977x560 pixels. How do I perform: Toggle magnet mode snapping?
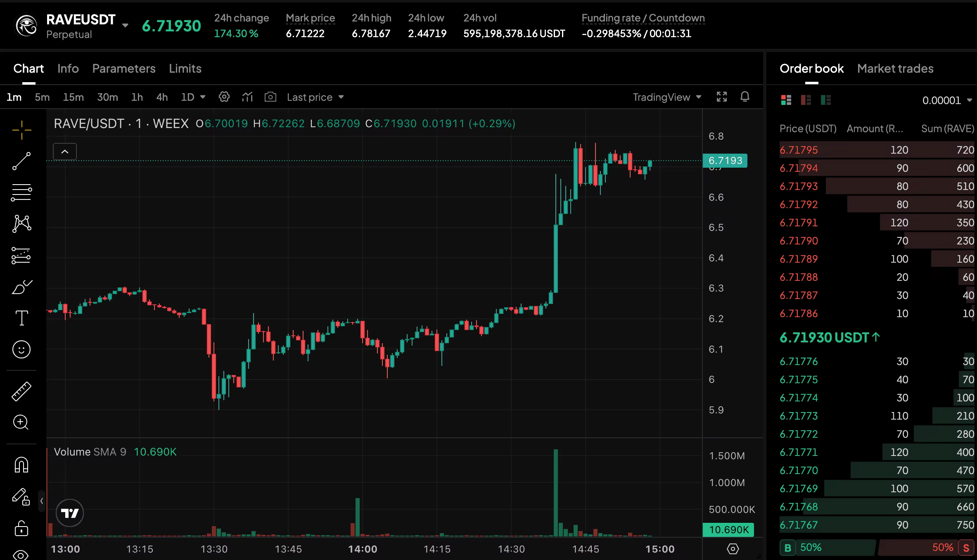[21, 465]
